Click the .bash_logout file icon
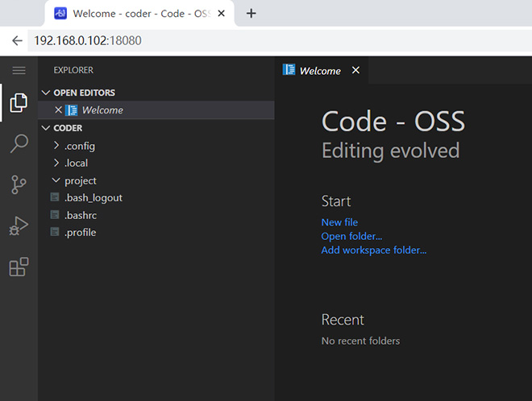 tap(55, 197)
